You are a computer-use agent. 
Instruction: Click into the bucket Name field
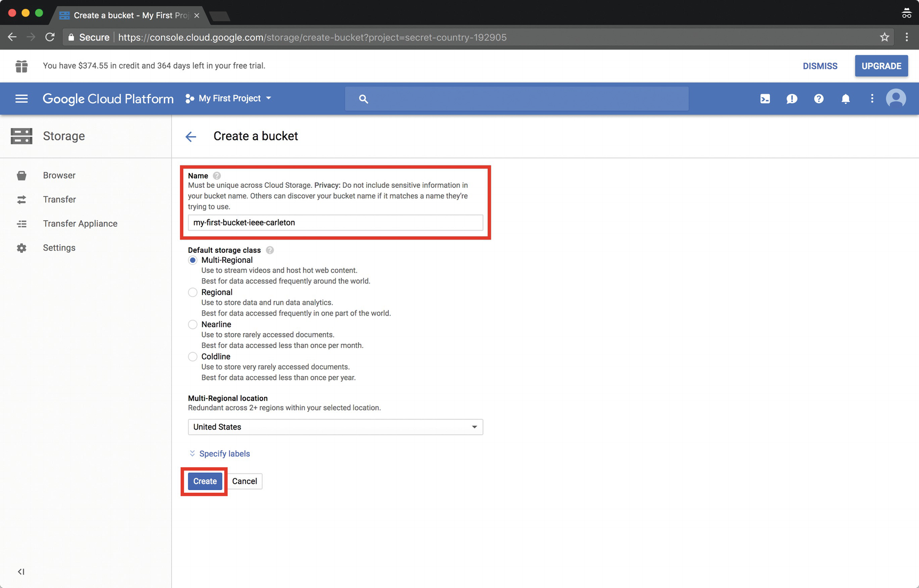(x=335, y=222)
